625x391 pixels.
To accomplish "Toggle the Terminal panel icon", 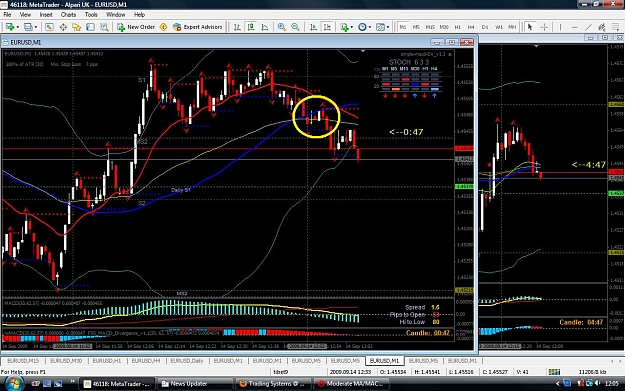I will 90,27.
